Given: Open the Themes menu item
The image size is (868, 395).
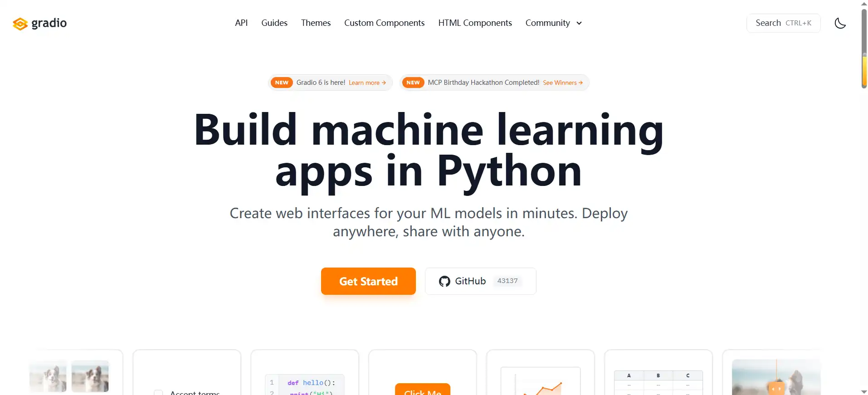Looking at the screenshot, I should point(316,23).
